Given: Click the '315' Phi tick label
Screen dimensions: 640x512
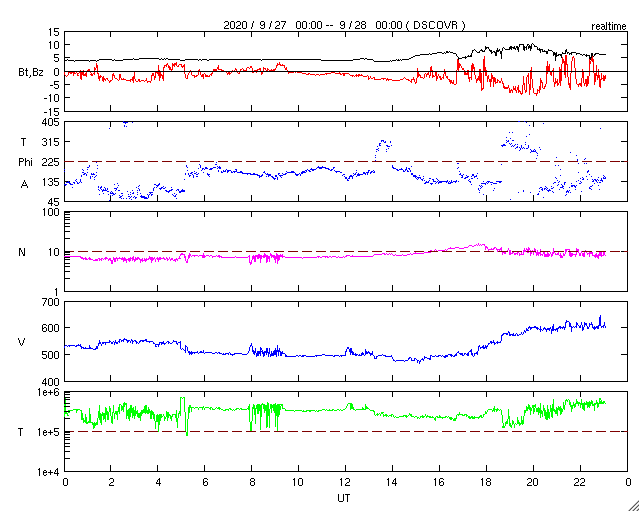Looking at the screenshot, I should point(52,142).
